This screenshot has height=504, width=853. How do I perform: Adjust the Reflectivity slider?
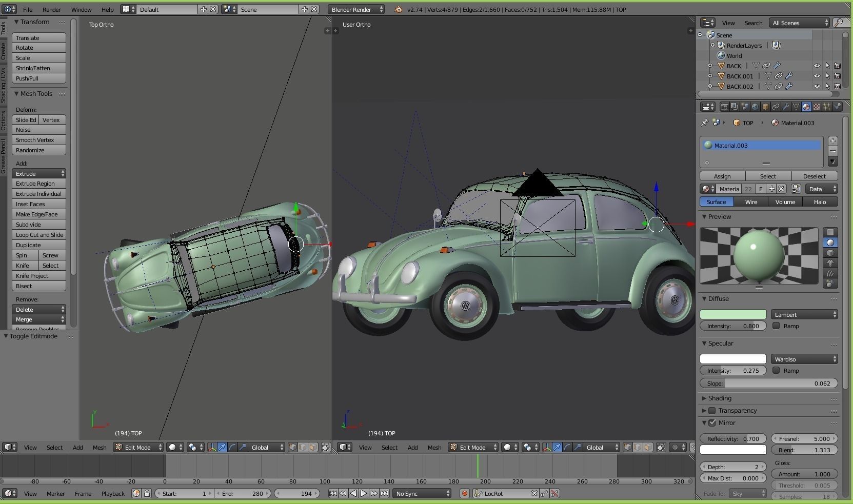[733, 438]
